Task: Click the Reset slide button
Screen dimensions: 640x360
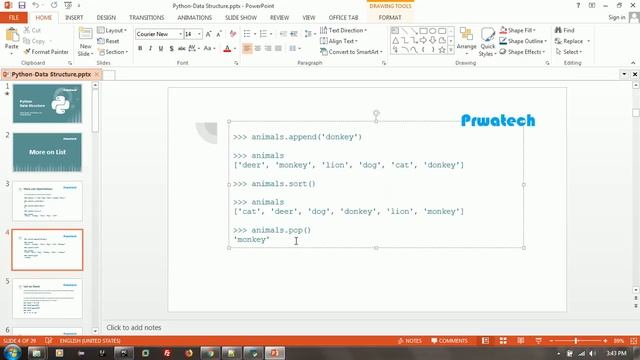Action: click(108, 41)
